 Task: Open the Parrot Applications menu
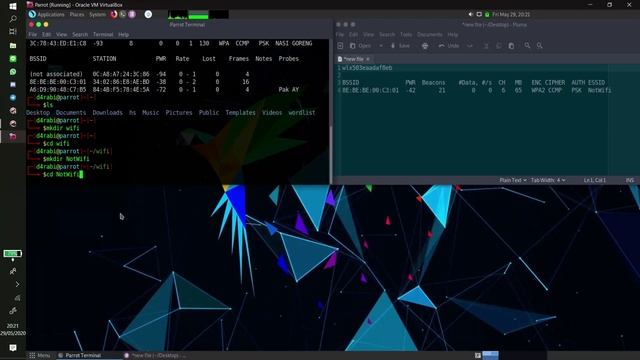click(47, 14)
